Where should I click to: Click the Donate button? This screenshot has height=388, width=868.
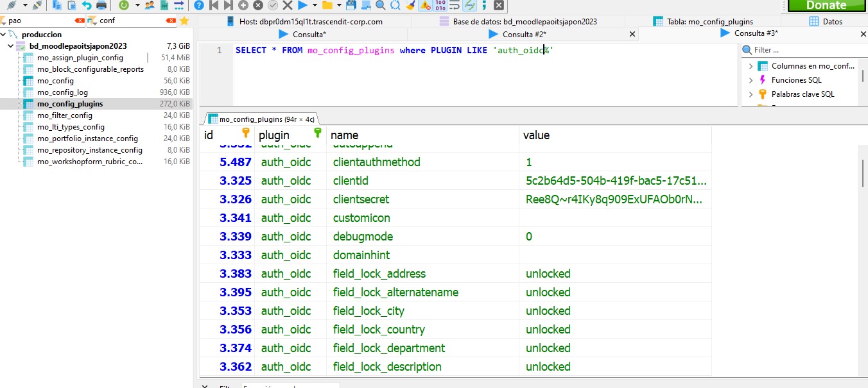[x=826, y=5]
